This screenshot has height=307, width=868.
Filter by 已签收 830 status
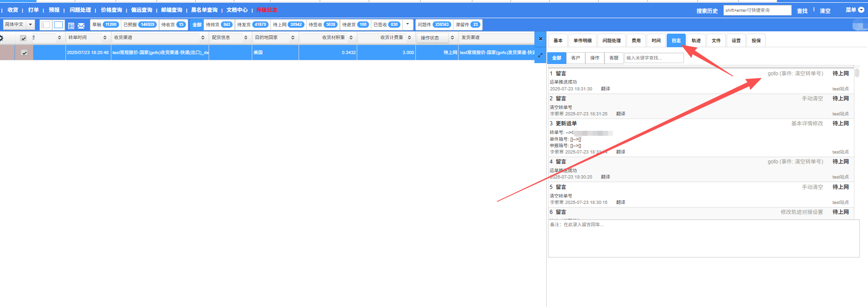387,25
